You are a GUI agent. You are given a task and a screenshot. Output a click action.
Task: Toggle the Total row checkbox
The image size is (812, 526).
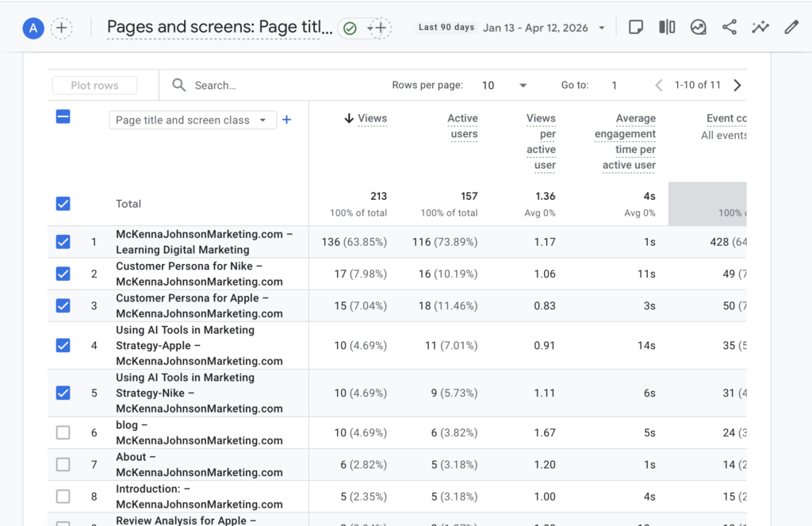[63, 204]
